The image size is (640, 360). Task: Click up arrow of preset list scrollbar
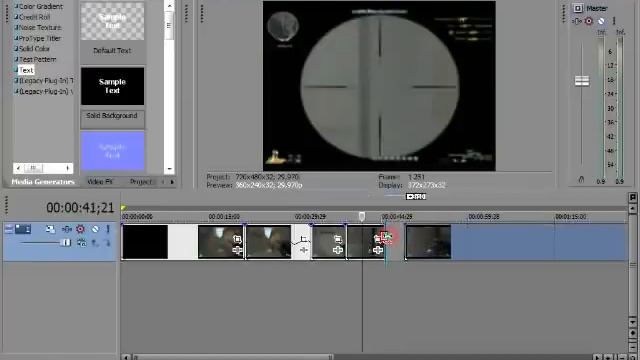tap(169, 6)
